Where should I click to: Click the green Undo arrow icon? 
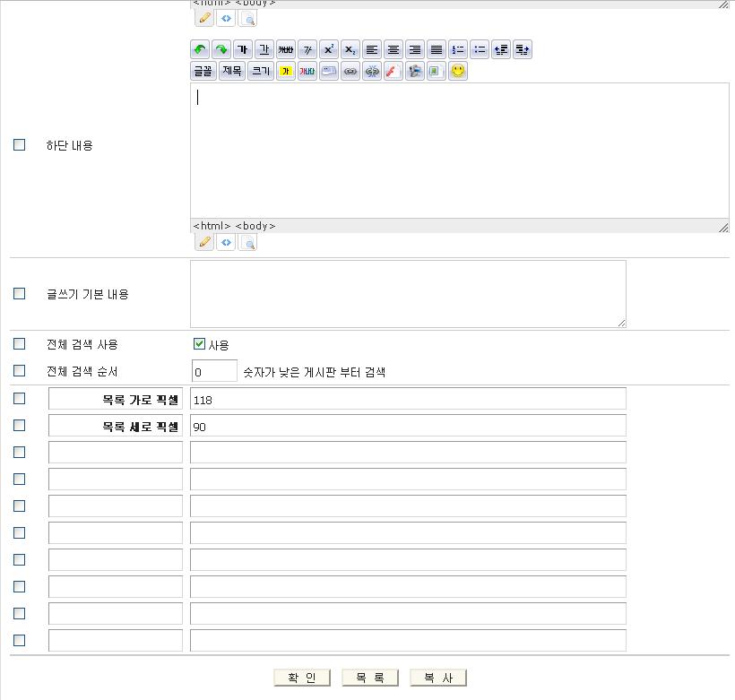pos(200,49)
